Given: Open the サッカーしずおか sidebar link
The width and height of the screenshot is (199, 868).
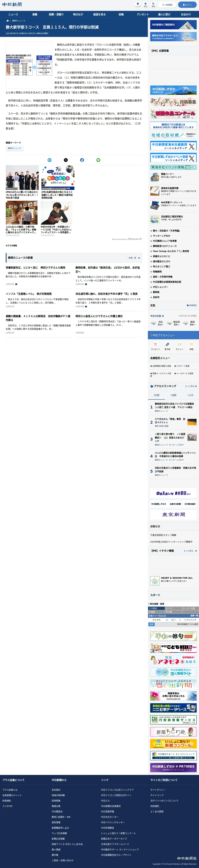Looking at the screenshot, I should [x=162, y=236].
